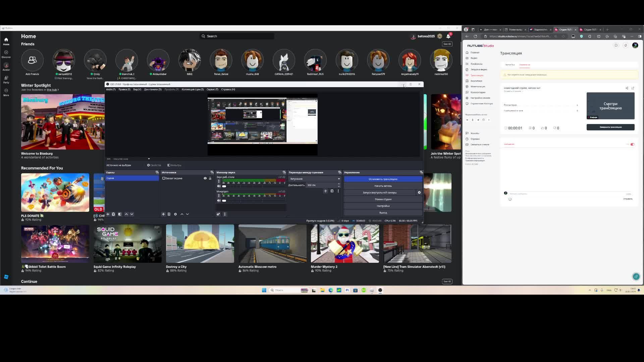Open Коллекция сцен menu in OBS
Screen dimensions: 644x362
click(193, 89)
